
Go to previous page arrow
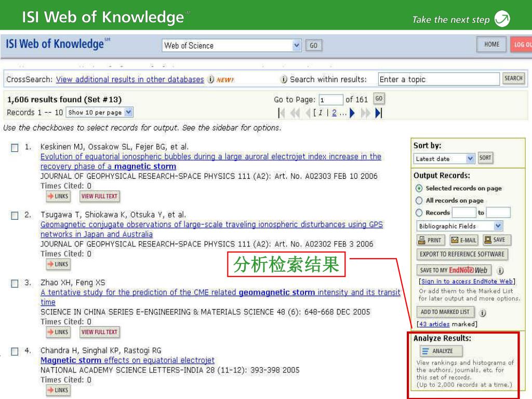coord(308,113)
